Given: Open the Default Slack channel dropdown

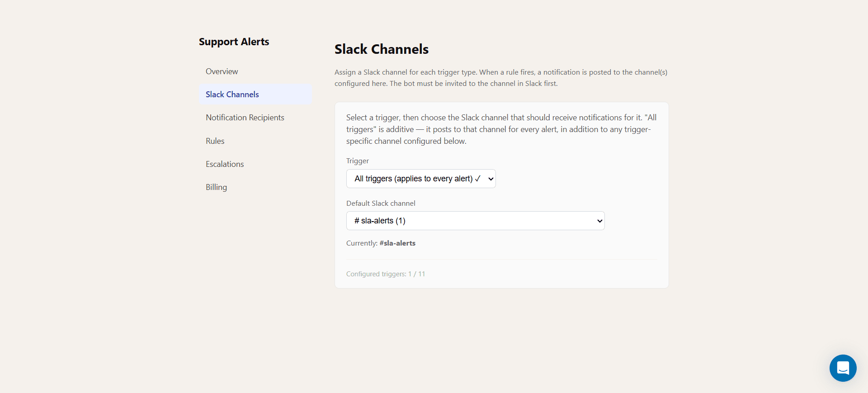Looking at the screenshot, I should [x=475, y=221].
